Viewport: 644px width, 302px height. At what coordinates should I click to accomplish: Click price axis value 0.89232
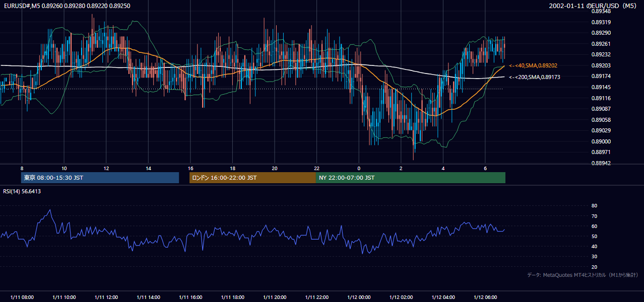pyautogui.click(x=601, y=54)
